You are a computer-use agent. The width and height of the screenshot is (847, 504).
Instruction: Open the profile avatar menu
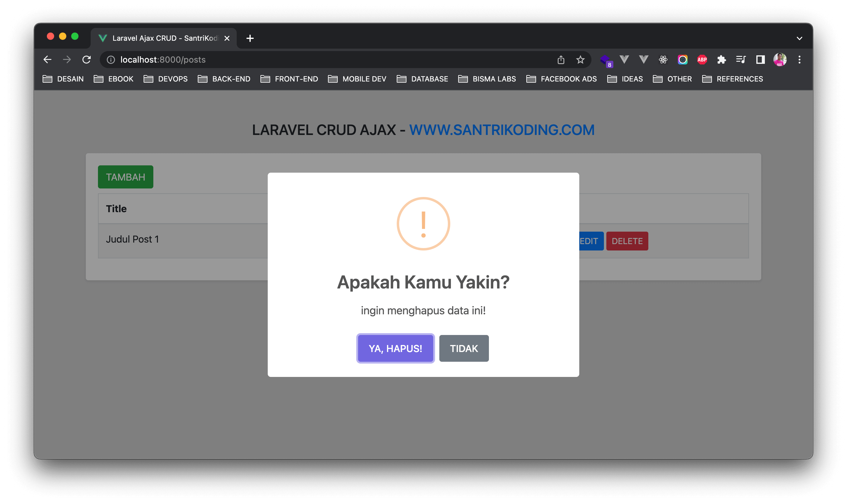pos(780,60)
